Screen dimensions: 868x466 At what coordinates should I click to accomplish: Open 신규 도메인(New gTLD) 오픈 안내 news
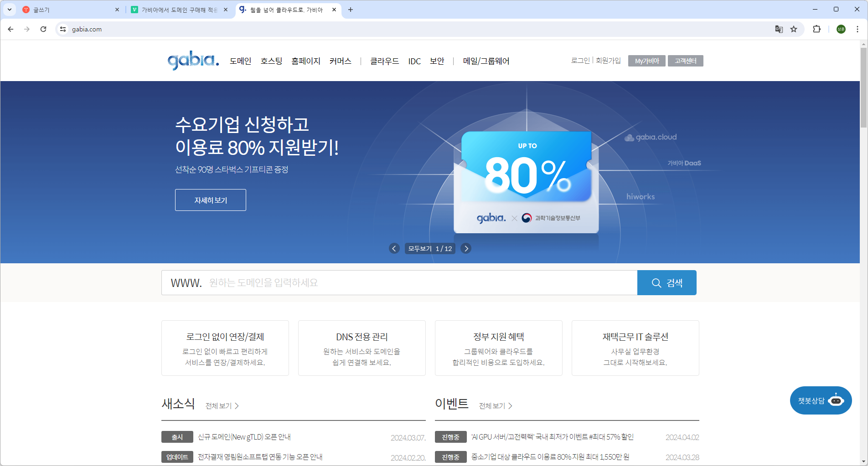(x=244, y=437)
